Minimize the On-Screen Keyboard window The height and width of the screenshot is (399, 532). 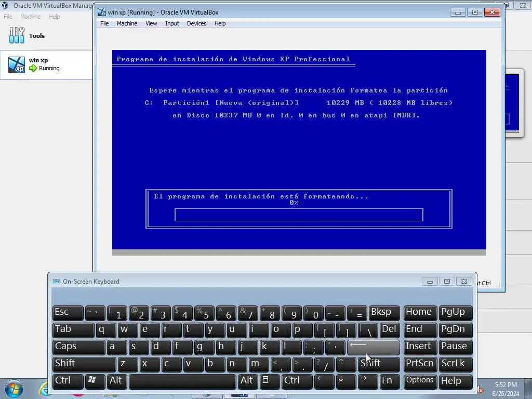coord(430,282)
